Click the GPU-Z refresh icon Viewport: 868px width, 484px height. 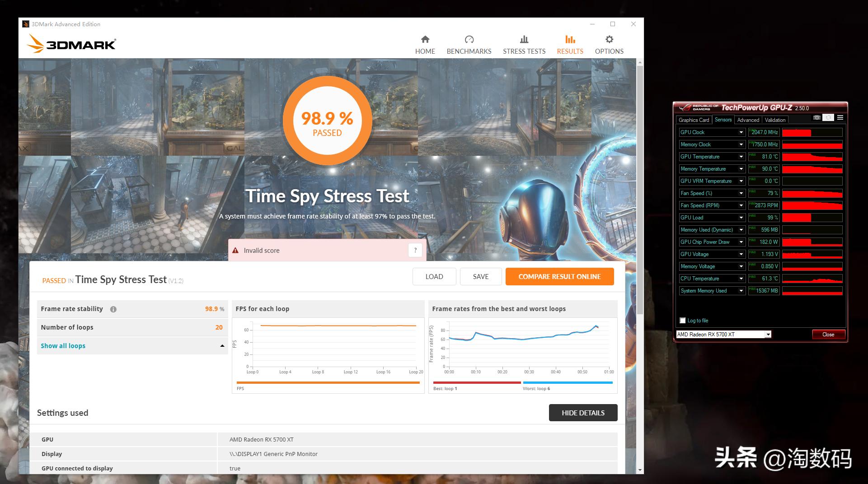(x=828, y=118)
